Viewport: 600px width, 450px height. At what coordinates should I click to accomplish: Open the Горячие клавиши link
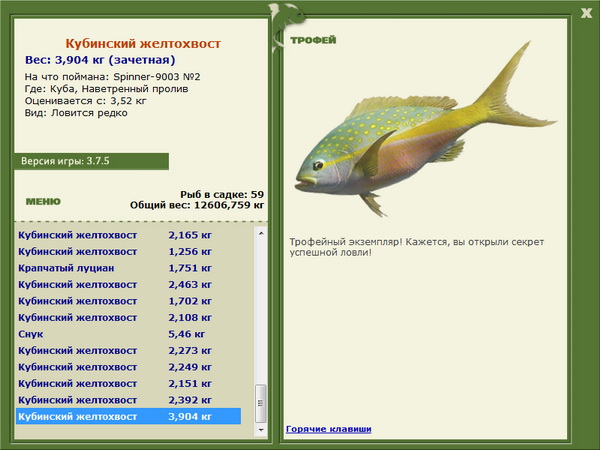click(328, 429)
